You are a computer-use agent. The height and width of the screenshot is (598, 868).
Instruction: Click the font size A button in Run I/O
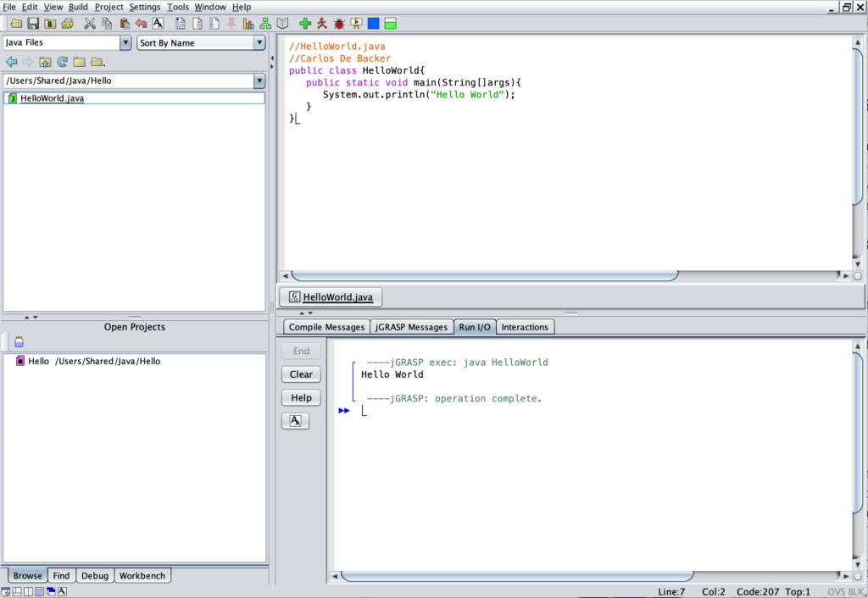coord(296,421)
